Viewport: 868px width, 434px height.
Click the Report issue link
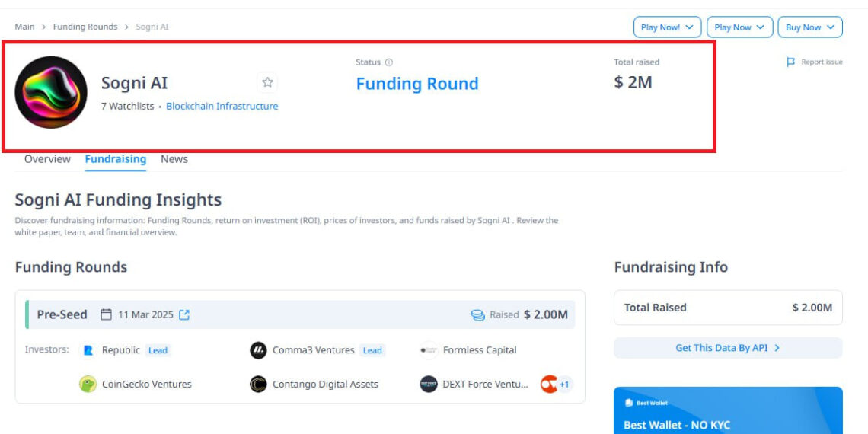[x=822, y=62]
